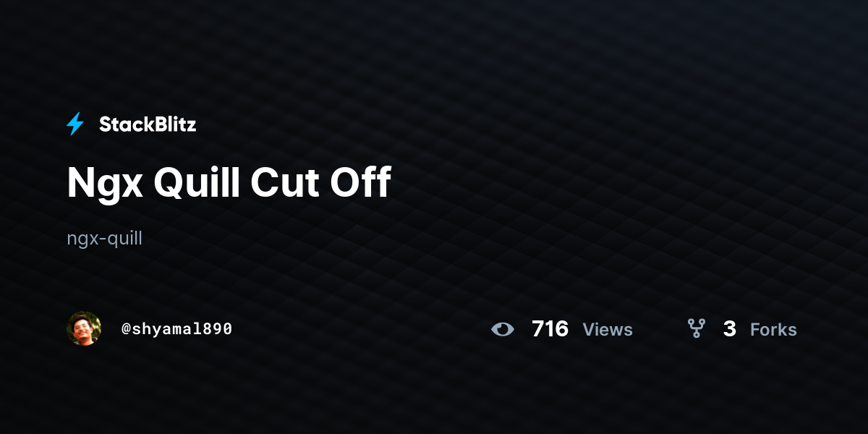The image size is (868, 434).
Task: Click the @ symbol in the username
Action: pos(126,329)
